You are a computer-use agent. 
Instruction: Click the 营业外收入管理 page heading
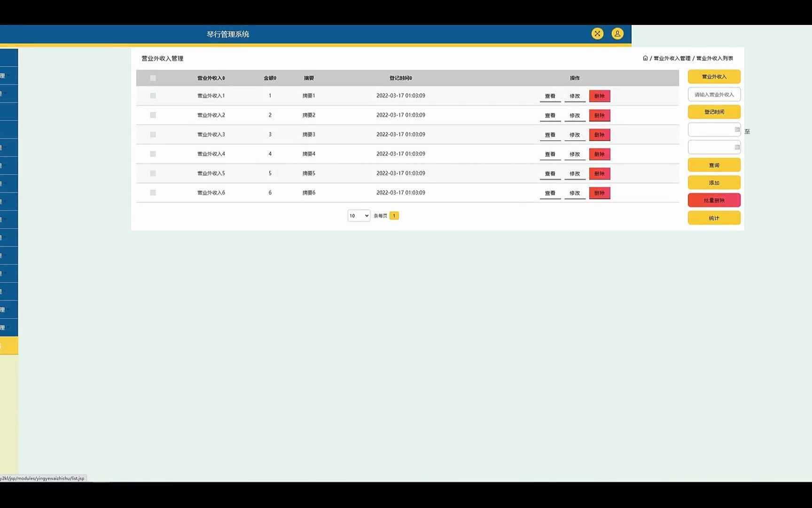point(163,58)
